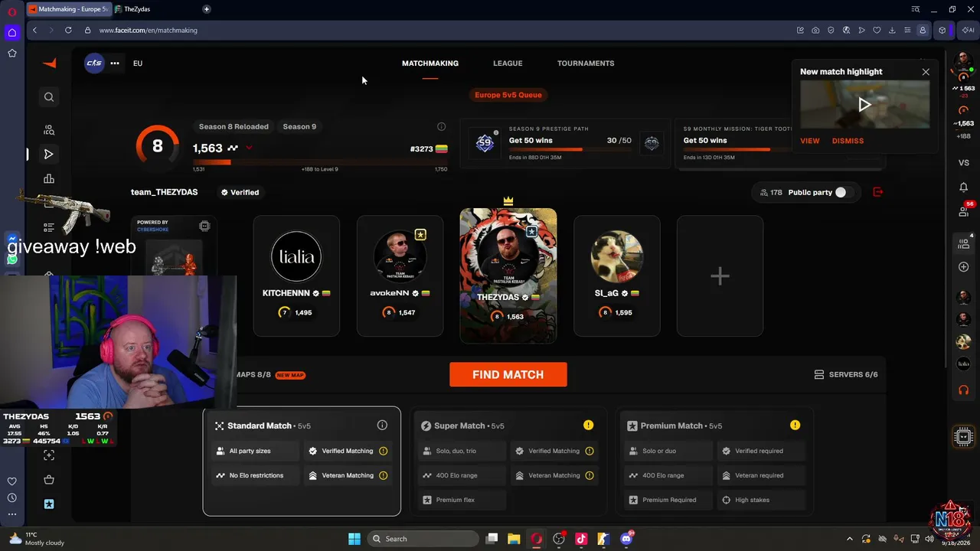Open Opera Aria AI button
The image size is (980, 551).
969,31
